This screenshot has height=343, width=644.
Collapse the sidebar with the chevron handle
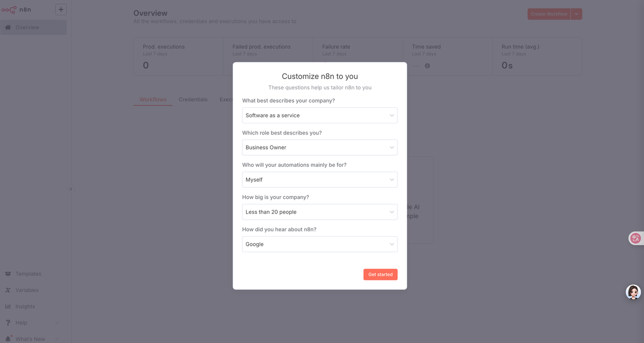(x=71, y=189)
